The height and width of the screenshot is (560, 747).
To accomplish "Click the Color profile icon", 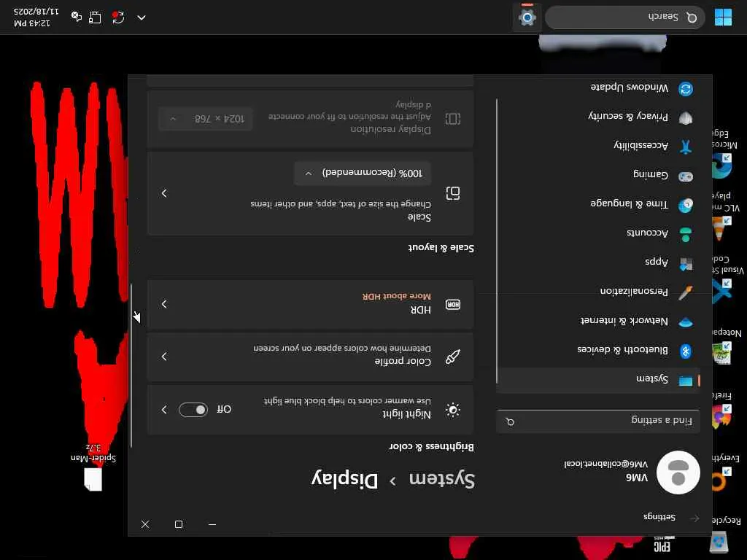I will (452, 357).
